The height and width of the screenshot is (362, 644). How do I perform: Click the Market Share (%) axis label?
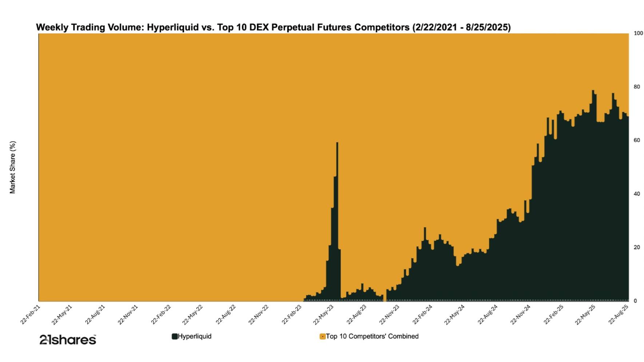pyautogui.click(x=13, y=167)
